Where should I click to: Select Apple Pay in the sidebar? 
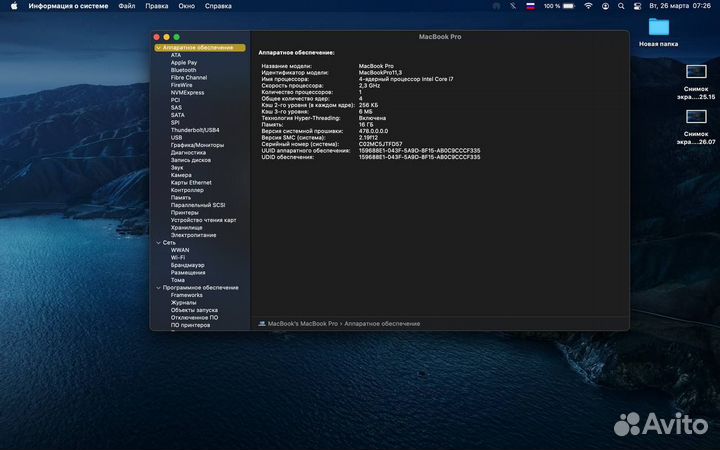click(x=184, y=62)
